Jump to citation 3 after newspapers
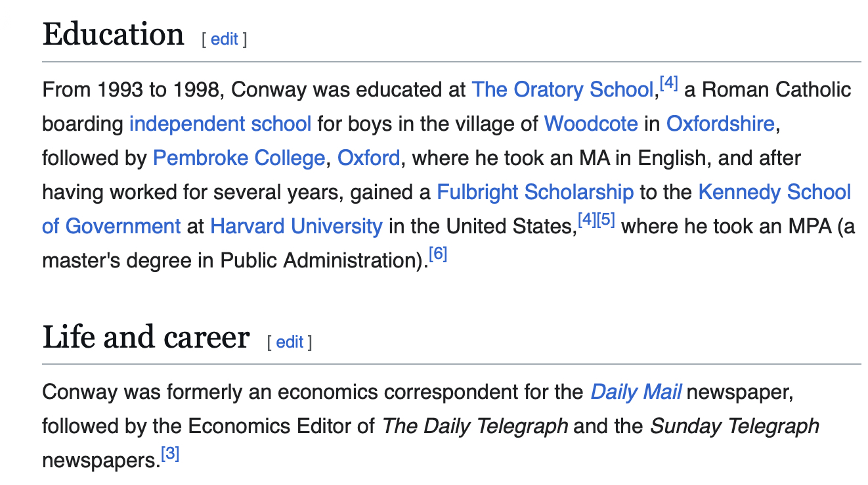This screenshot has height=485, width=868. (170, 455)
